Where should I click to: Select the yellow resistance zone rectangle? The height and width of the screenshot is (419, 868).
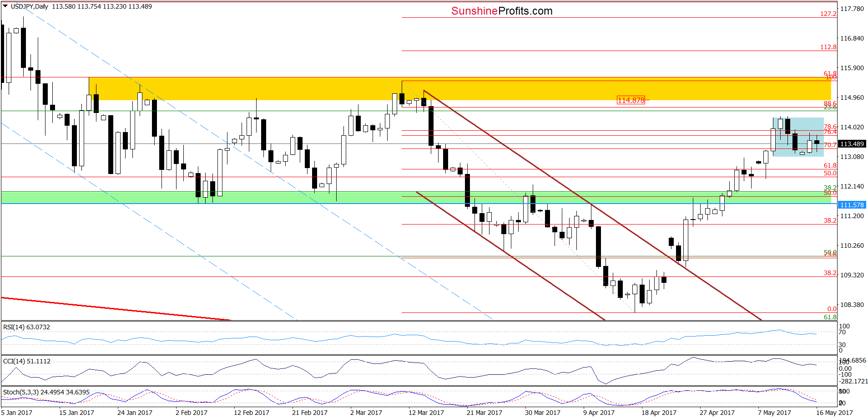tap(459, 89)
